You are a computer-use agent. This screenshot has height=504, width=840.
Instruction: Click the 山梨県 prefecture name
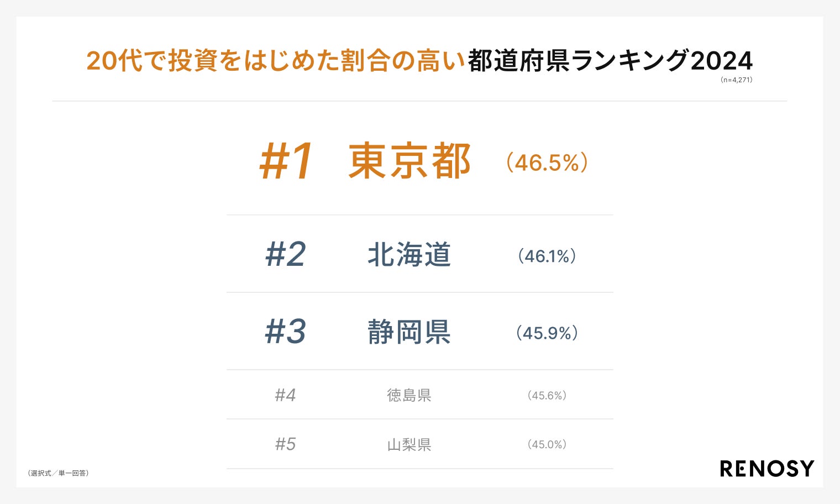pos(409,444)
